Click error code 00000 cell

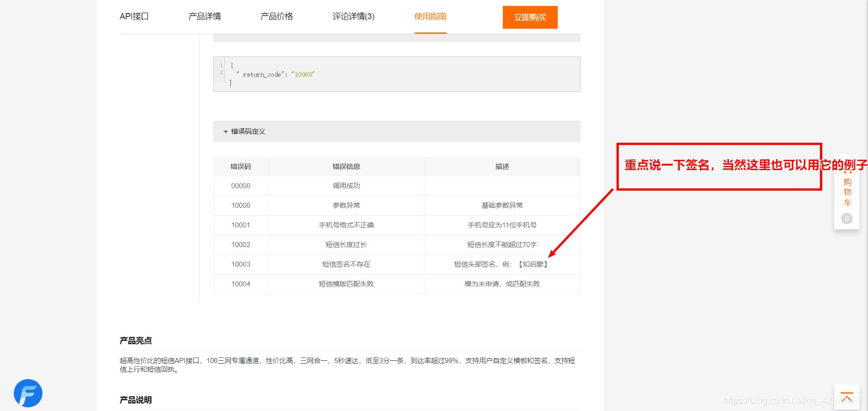pyautogui.click(x=241, y=186)
